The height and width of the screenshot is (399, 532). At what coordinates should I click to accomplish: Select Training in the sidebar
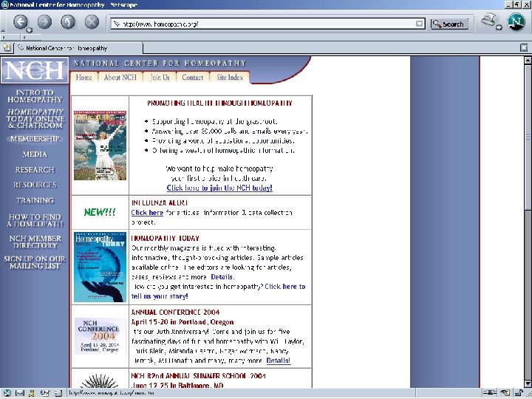[x=35, y=200]
